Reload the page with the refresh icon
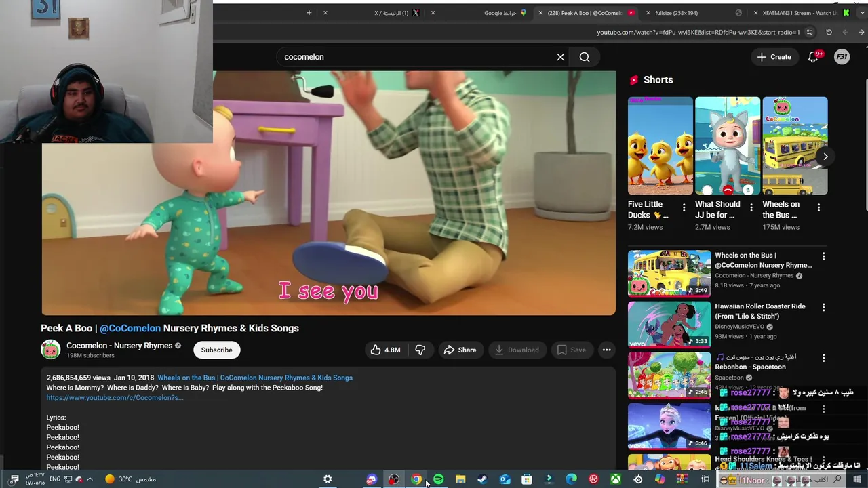Viewport: 868px width, 488px height. point(829,32)
